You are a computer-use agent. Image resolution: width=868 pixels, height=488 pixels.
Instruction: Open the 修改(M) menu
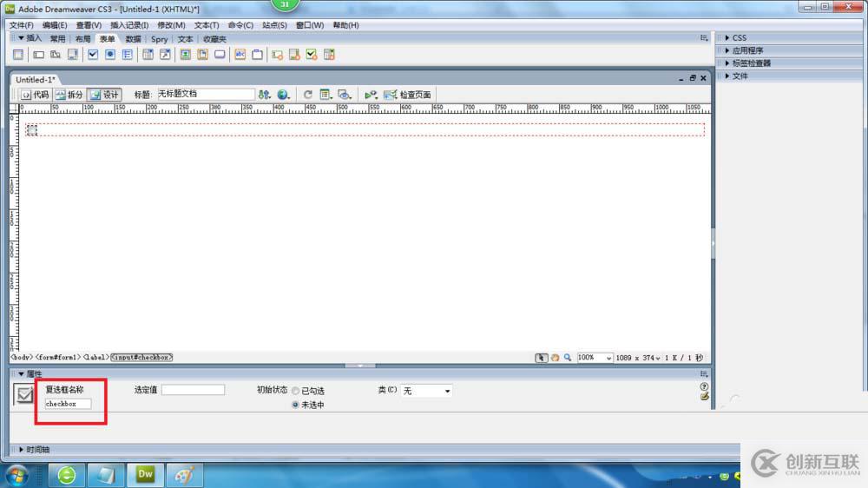[171, 25]
